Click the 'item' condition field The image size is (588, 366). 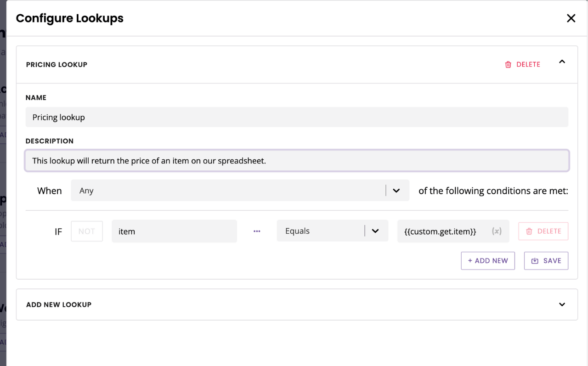[x=174, y=231]
